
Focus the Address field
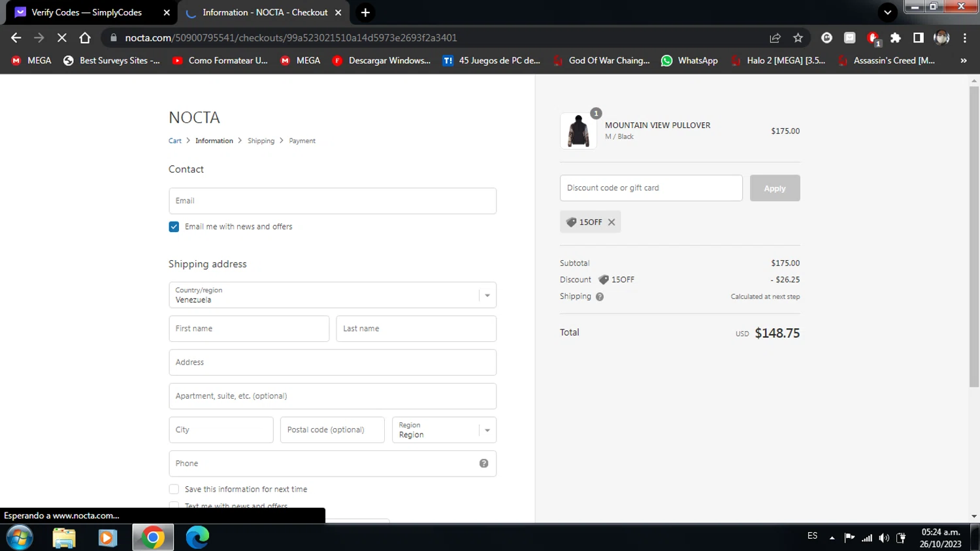pos(333,363)
